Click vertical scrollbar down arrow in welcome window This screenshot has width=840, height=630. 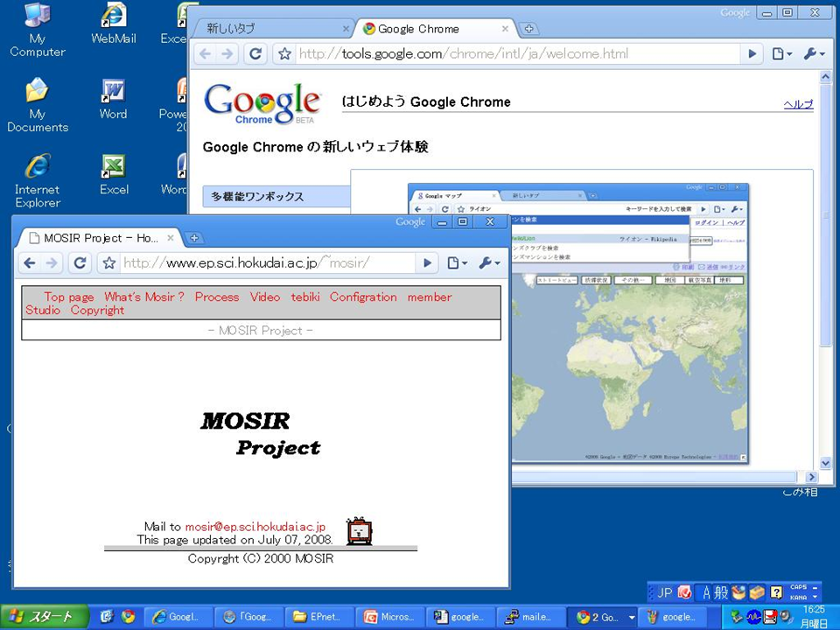pos(825,463)
